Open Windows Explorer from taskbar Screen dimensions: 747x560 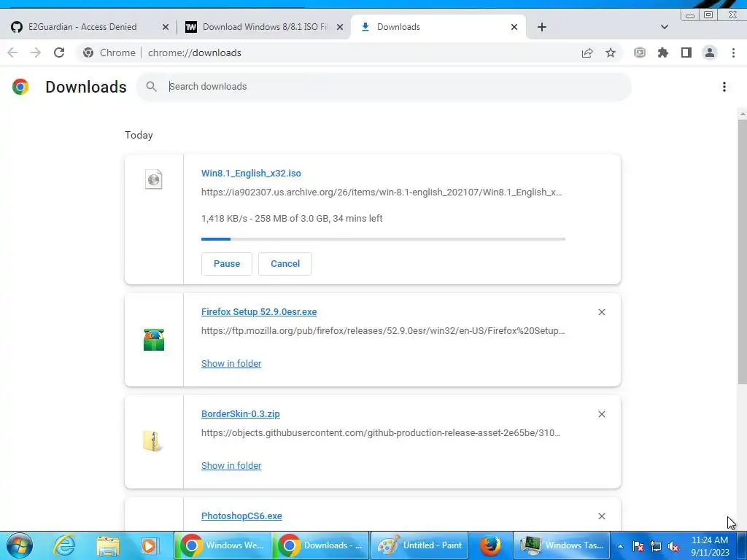coord(108,545)
